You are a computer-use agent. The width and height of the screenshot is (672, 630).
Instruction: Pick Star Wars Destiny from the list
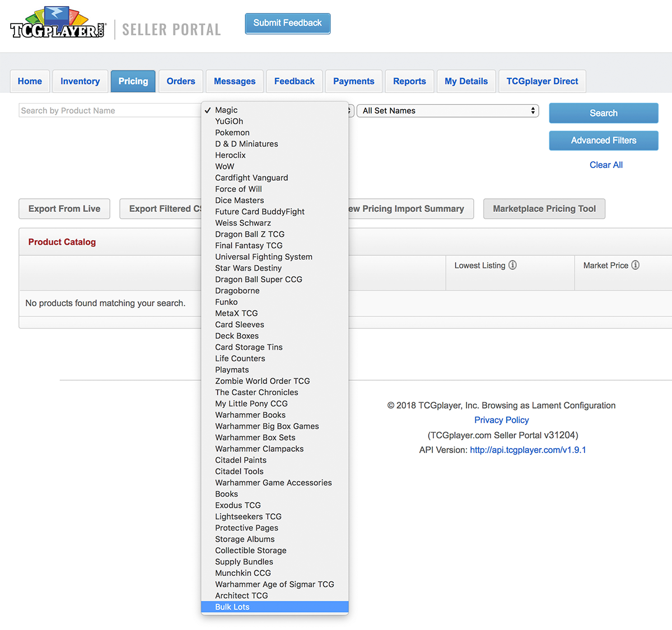click(275, 268)
